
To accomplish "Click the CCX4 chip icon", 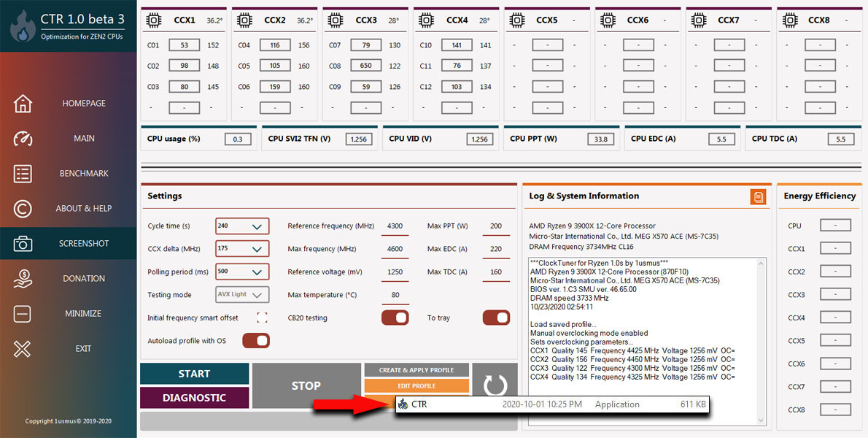I will coord(426,20).
